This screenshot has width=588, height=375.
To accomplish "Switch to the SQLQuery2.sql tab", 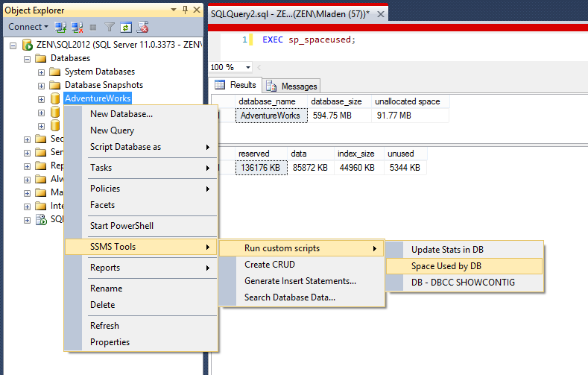I will [289, 14].
